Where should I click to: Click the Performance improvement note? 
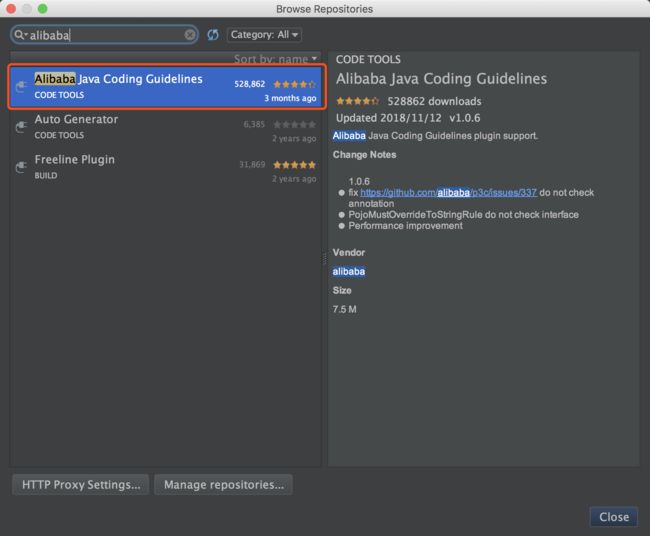tap(405, 226)
